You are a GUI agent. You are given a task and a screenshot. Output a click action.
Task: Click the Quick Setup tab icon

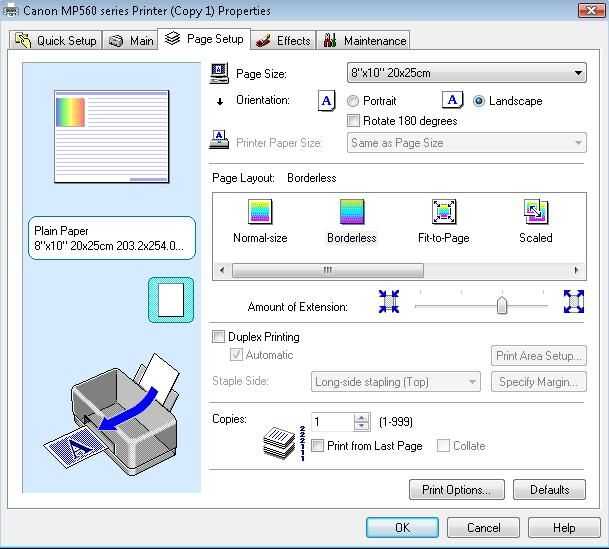(x=23, y=40)
